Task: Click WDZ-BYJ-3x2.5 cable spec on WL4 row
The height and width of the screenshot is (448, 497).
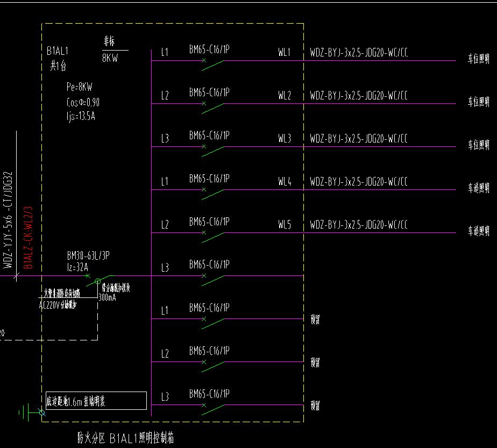Action: [358, 181]
